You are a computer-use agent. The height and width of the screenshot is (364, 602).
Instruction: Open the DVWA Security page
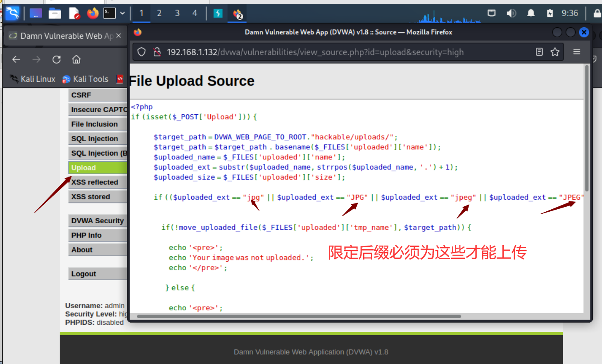pos(98,220)
